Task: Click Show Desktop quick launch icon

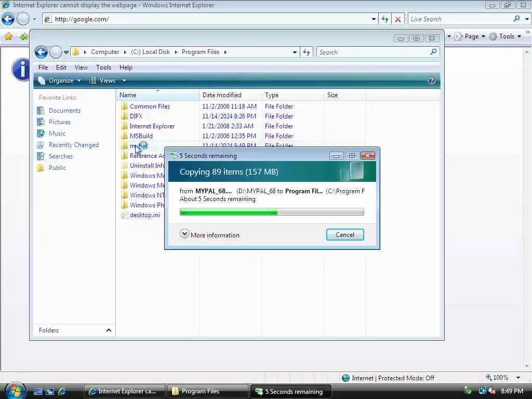Action: [37, 391]
